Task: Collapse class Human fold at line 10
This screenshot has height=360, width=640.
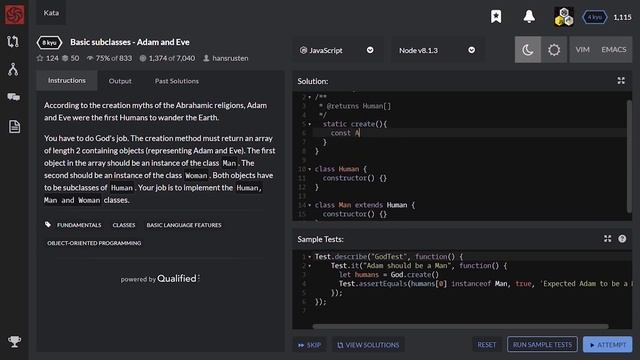Action: pos(309,169)
